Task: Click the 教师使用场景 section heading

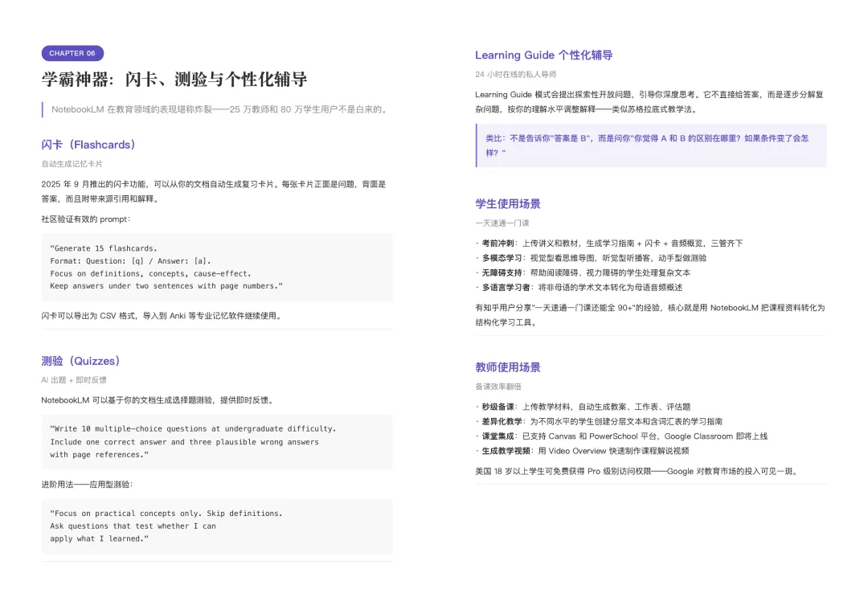Action: tap(510, 367)
